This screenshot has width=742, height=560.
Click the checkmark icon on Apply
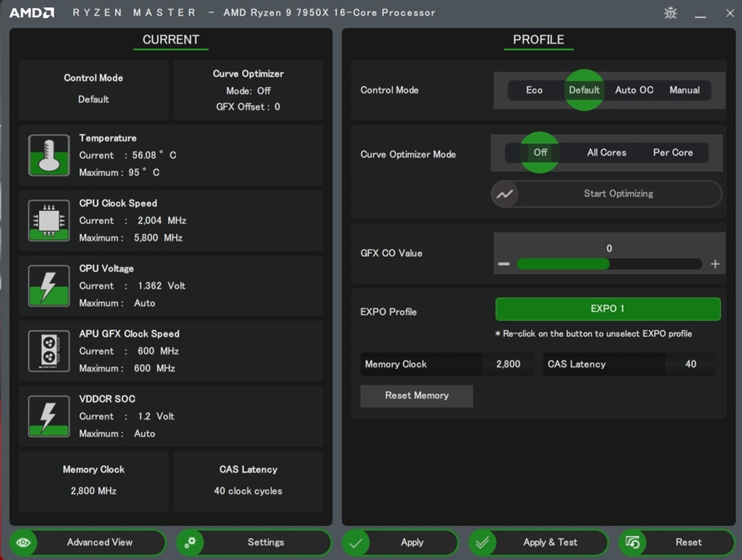point(356,543)
